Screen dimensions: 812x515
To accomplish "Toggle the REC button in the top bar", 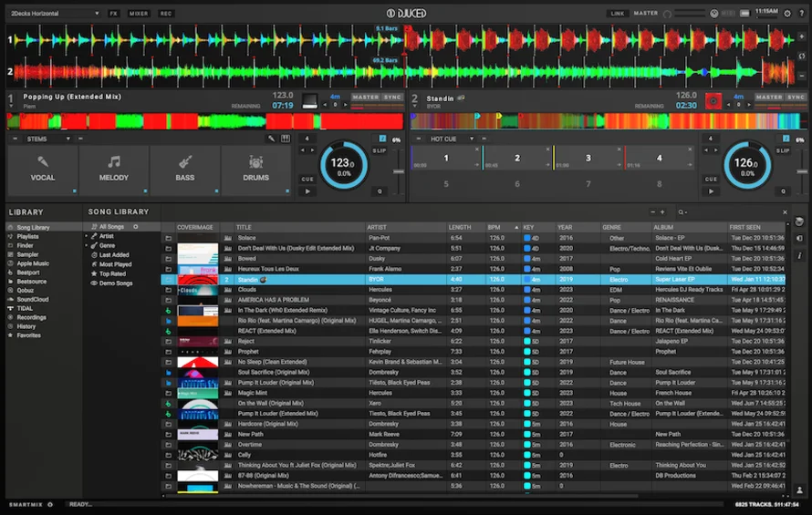I will pyautogui.click(x=166, y=14).
